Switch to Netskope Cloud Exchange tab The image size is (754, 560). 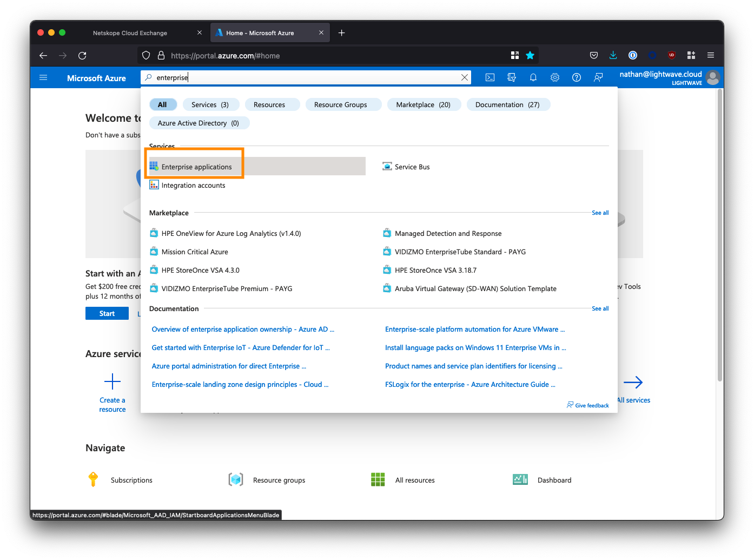point(130,33)
